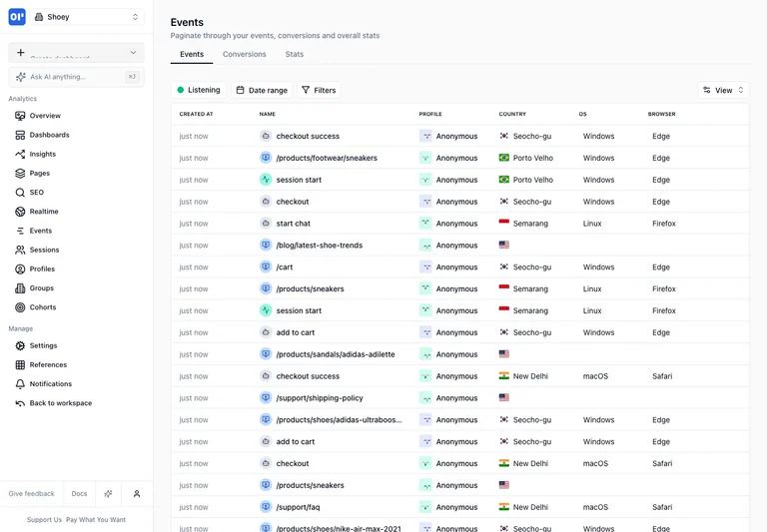Image resolution: width=767 pixels, height=532 pixels.
Task: Go Back to workspace
Action: coord(61,403)
